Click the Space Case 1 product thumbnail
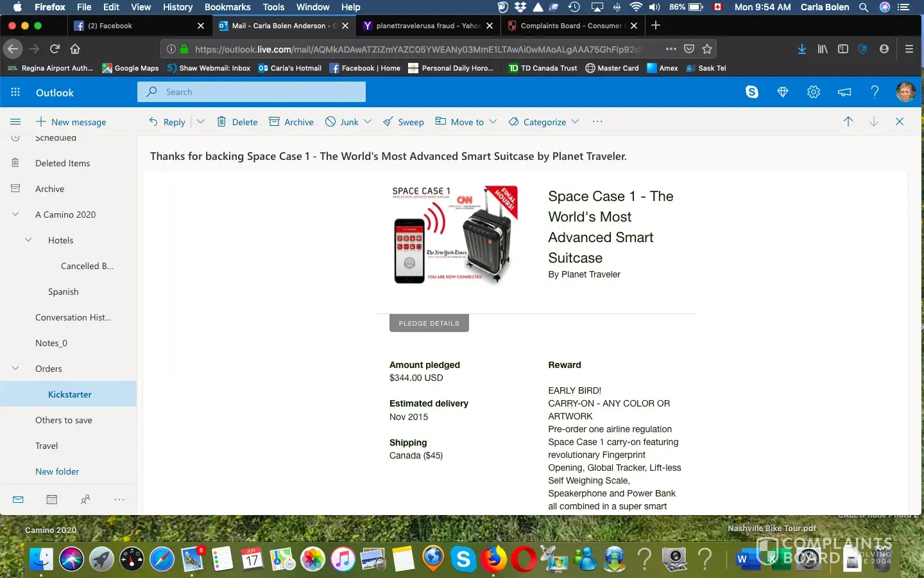 tap(454, 236)
